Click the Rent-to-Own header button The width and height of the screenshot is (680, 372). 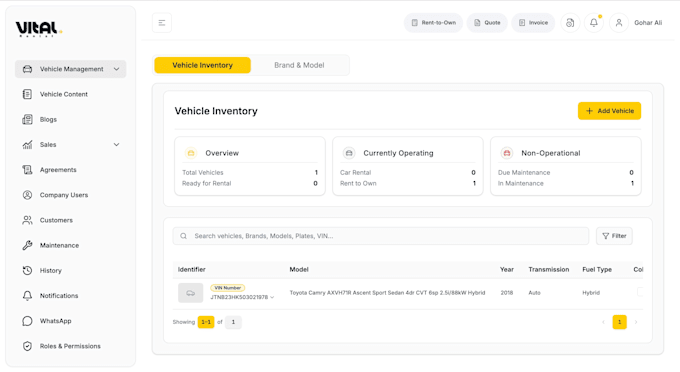(x=433, y=23)
